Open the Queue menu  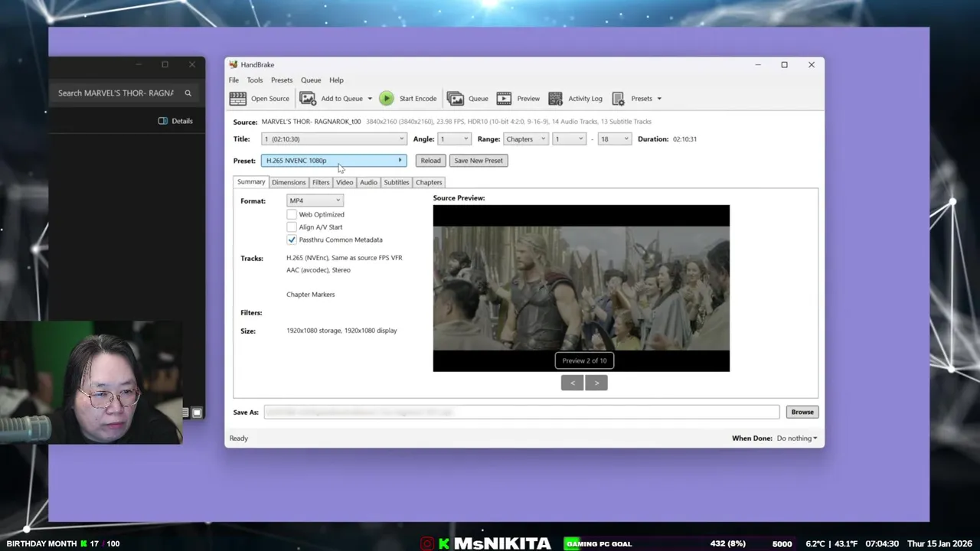click(311, 80)
